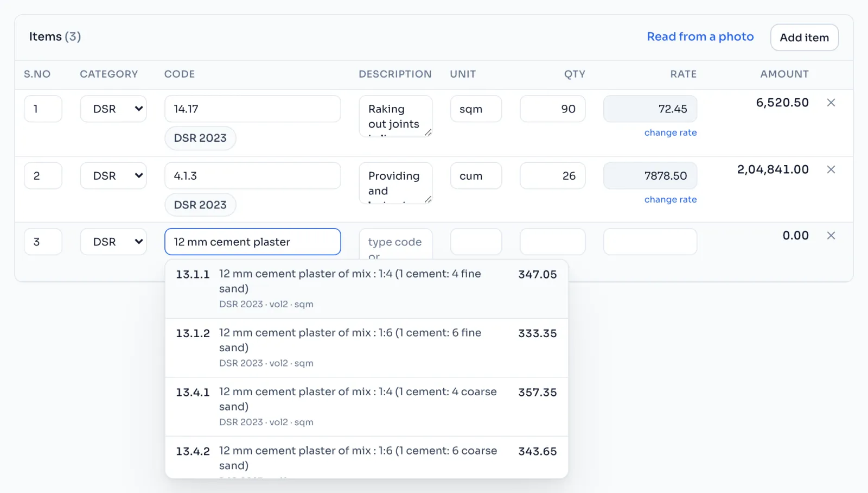Viewport: 868px width, 493px height.
Task: Click the unit field showing sqm
Action: 476,109
